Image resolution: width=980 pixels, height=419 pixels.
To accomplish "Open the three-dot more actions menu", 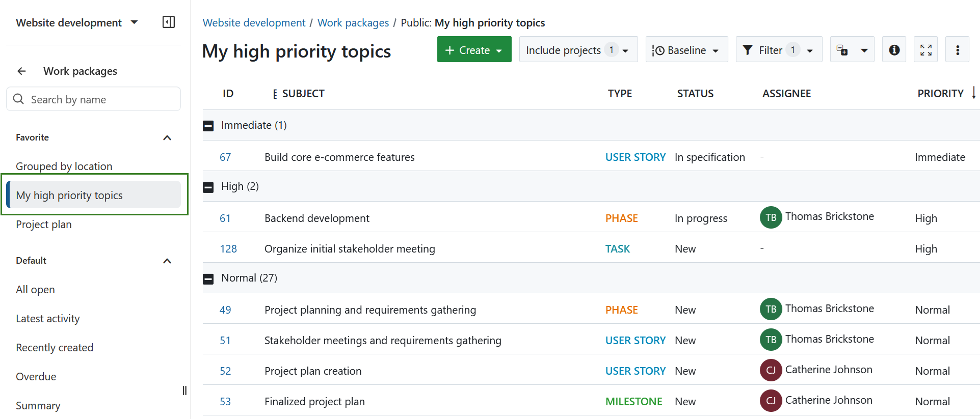I will click(957, 50).
